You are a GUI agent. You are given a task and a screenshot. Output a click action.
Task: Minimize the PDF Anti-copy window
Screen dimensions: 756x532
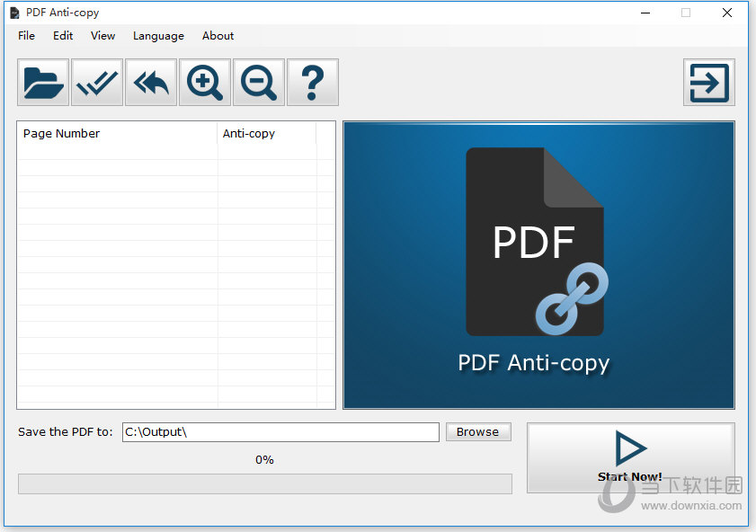[x=645, y=13]
